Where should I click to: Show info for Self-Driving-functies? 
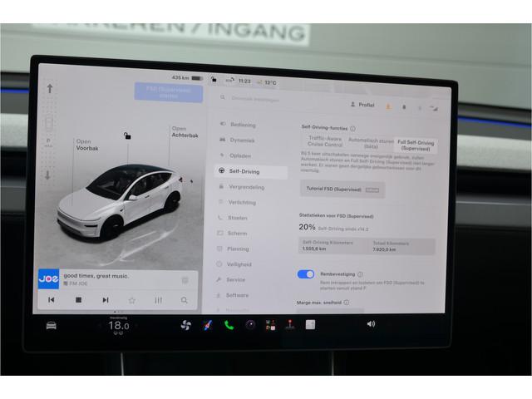352,129
